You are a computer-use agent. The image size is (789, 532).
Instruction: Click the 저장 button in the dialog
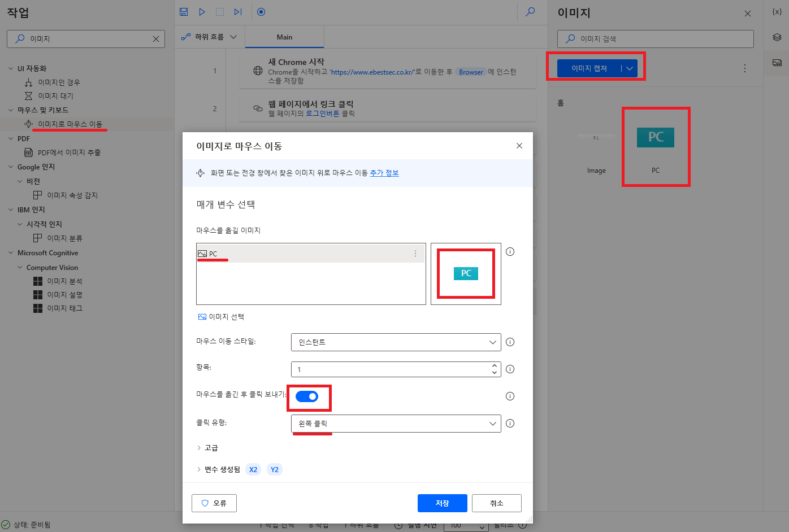point(443,503)
